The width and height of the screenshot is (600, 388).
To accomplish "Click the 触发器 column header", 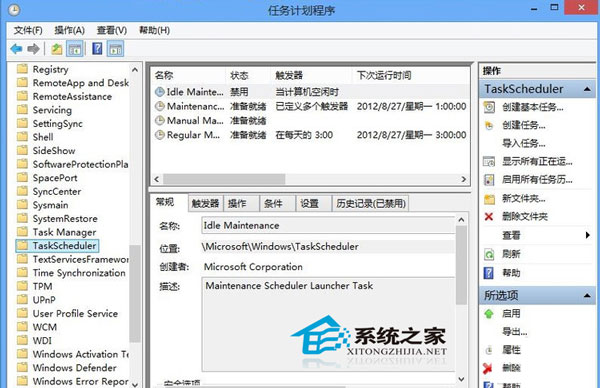I will point(311,75).
